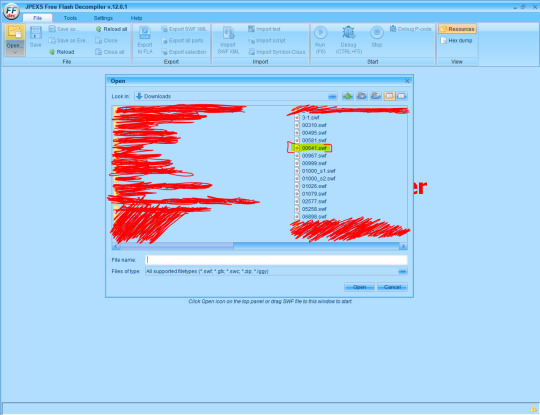Open the Settings ribbon tab
Viewport: 540px width, 415px height.
tap(103, 18)
